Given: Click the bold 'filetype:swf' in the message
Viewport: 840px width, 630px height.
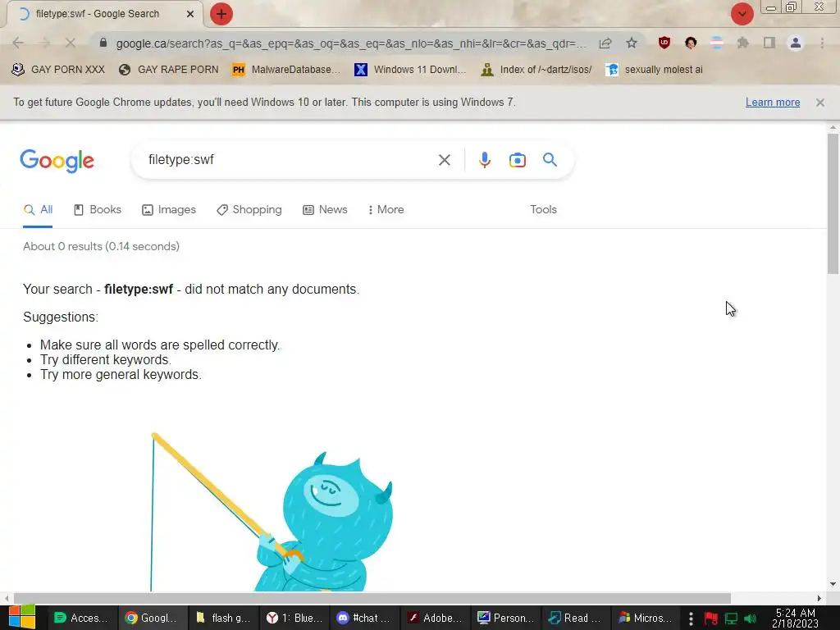Looking at the screenshot, I should [x=138, y=290].
